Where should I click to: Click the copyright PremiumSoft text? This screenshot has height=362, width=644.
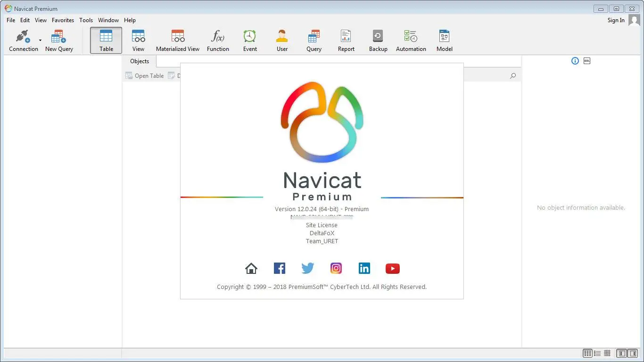pyautogui.click(x=322, y=287)
